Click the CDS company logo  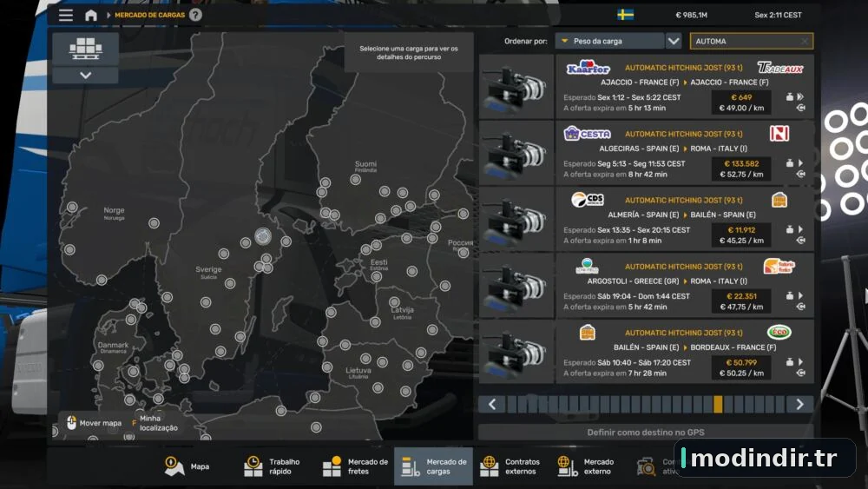[588, 200]
